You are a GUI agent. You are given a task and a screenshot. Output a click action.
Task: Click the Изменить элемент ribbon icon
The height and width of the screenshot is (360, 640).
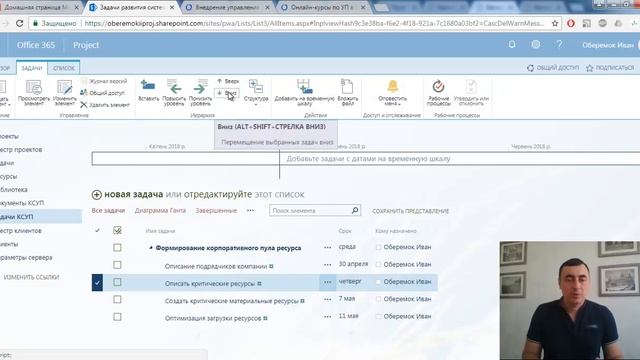[x=64, y=87]
